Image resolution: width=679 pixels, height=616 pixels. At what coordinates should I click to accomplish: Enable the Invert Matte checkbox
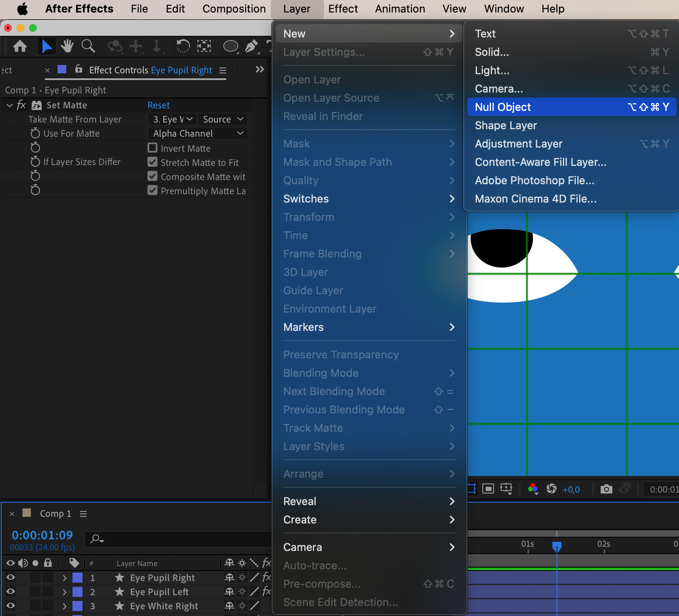tap(152, 148)
